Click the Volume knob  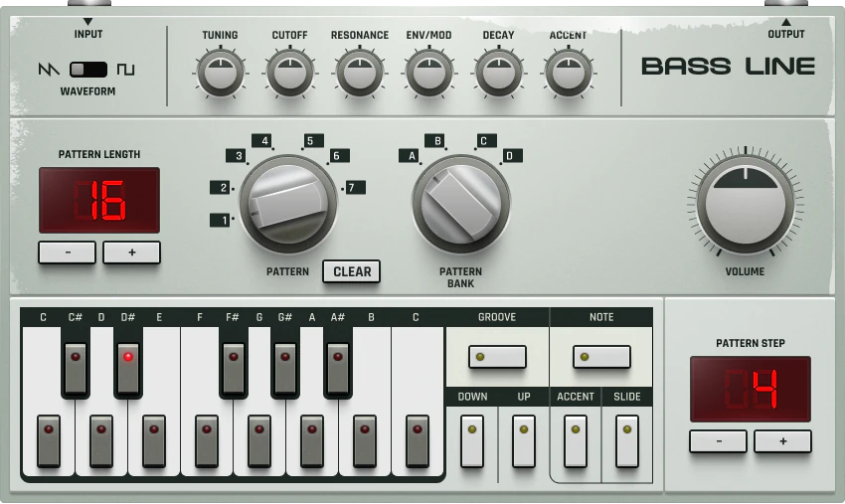(746, 205)
